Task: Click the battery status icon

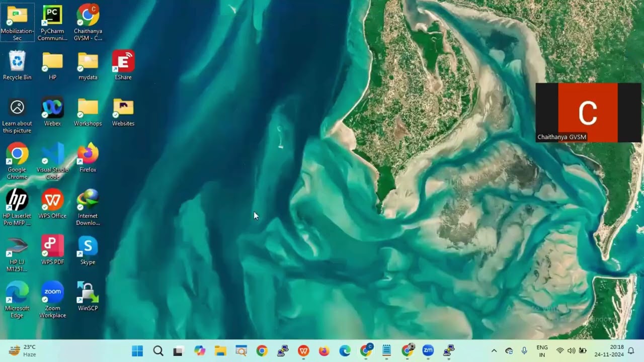Action: [x=583, y=351]
